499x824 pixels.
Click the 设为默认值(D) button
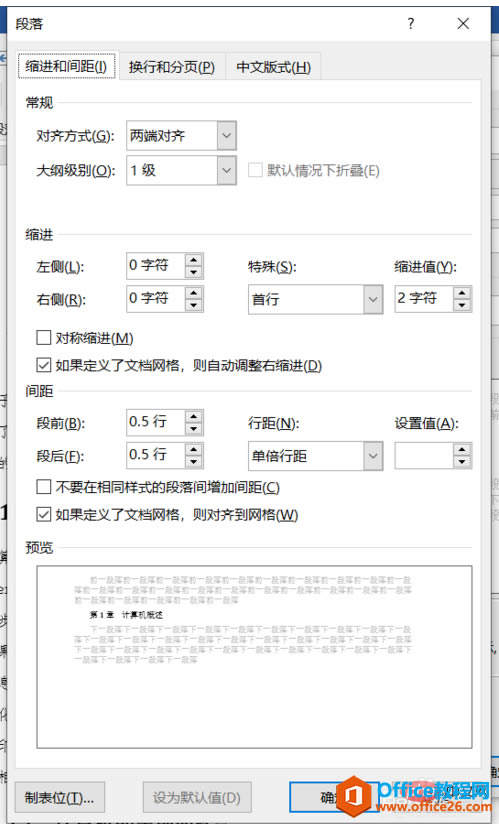coord(197,797)
